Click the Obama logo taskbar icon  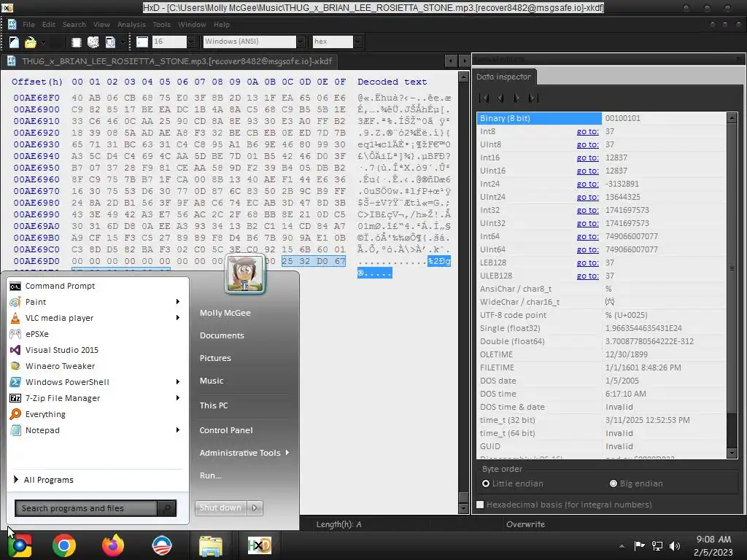pyautogui.click(x=161, y=545)
